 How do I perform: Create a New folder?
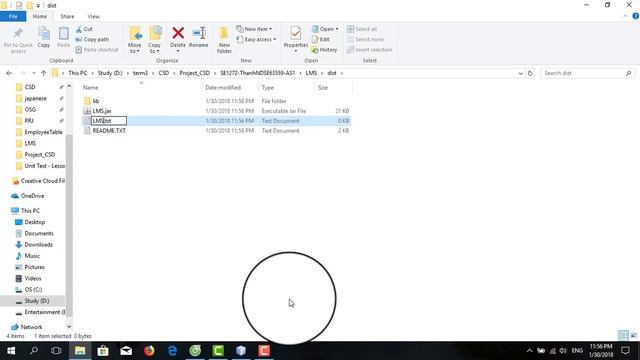pyautogui.click(x=224, y=40)
